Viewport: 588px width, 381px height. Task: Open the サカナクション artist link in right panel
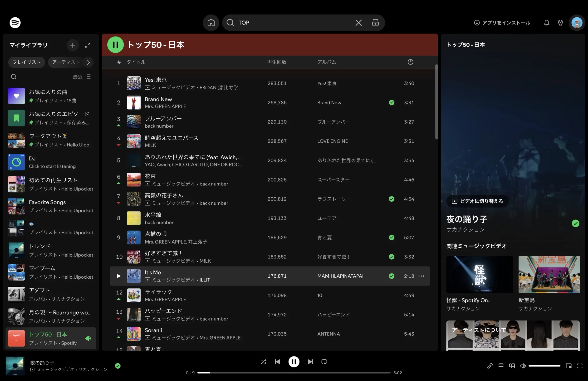point(465,229)
